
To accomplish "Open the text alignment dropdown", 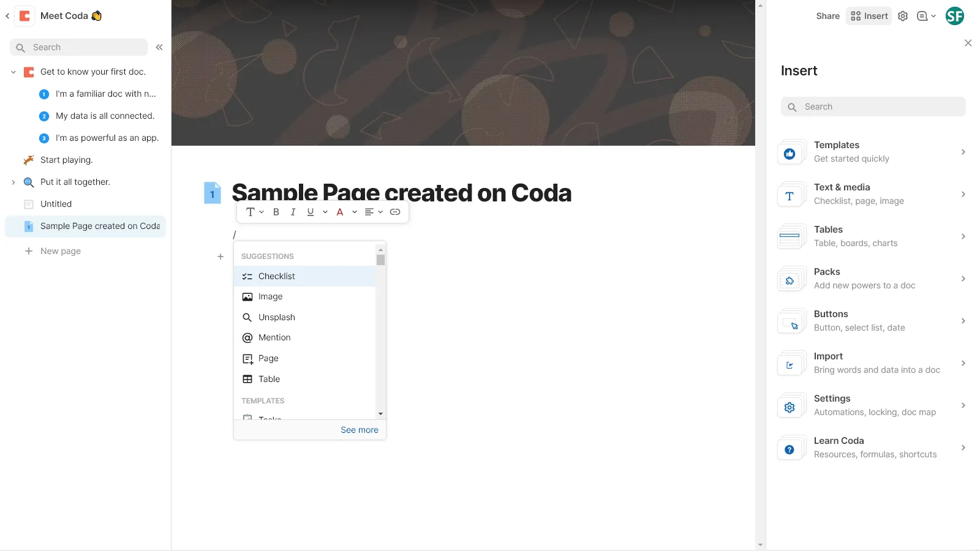I will (x=374, y=212).
